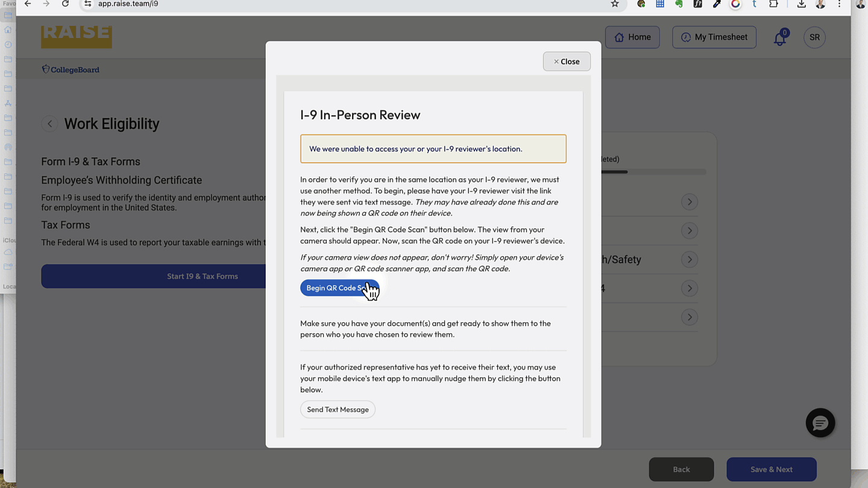Expand the first checklist row chevron
The width and height of the screenshot is (868, 488).
[x=690, y=202]
